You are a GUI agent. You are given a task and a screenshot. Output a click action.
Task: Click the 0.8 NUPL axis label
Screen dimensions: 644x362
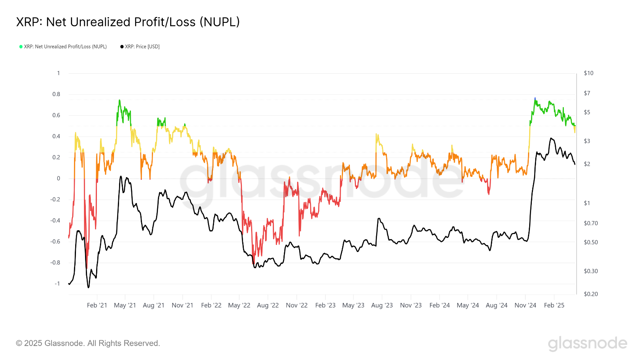[x=56, y=94]
